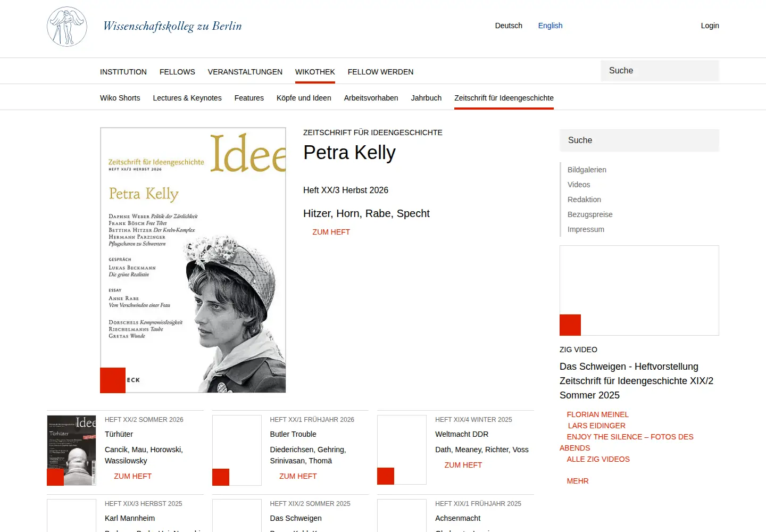The height and width of the screenshot is (532, 766).
Task: Switch site language to English
Action: point(550,26)
